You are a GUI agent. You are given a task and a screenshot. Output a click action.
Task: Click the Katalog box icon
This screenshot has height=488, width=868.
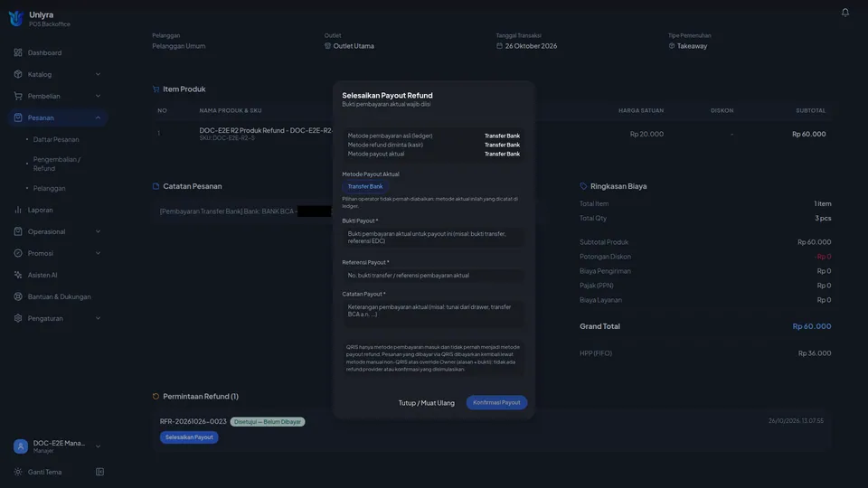coord(18,74)
